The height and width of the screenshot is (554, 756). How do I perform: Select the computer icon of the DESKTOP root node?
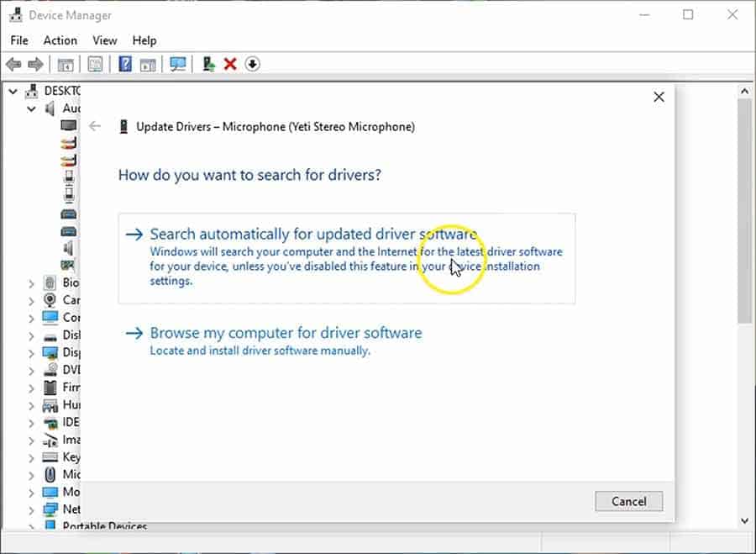coord(31,91)
